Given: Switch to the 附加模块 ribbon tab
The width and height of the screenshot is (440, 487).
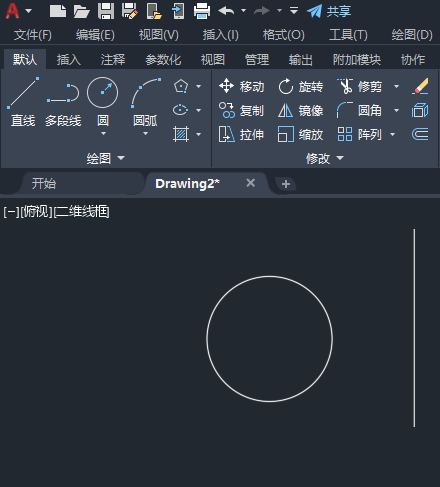Looking at the screenshot, I should click(x=357, y=60).
